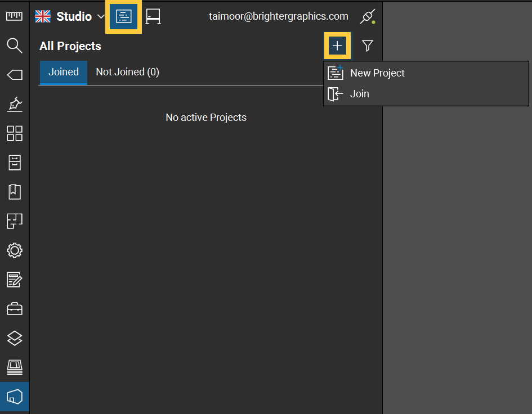Open the Toolbox panel
The width and height of the screenshot is (532, 414).
(x=14, y=309)
